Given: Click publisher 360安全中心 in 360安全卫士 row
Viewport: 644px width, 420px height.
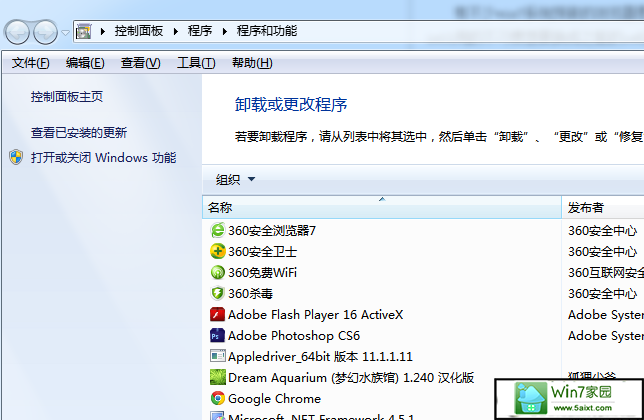Looking at the screenshot, I should pyautogui.click(x=603, y=252).
